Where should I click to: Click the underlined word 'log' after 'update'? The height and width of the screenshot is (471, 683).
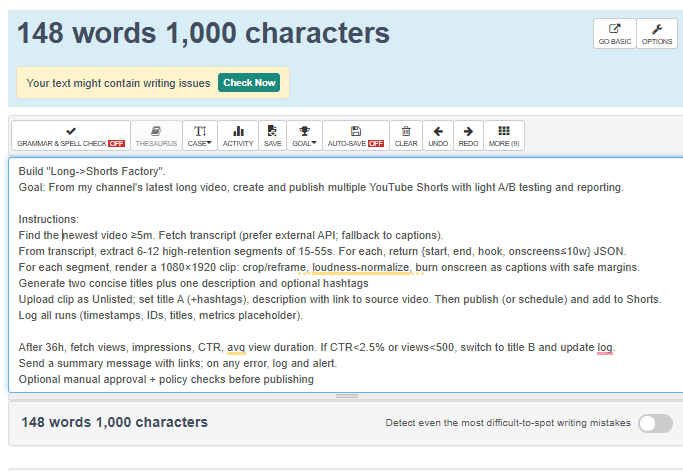(605, 348)
